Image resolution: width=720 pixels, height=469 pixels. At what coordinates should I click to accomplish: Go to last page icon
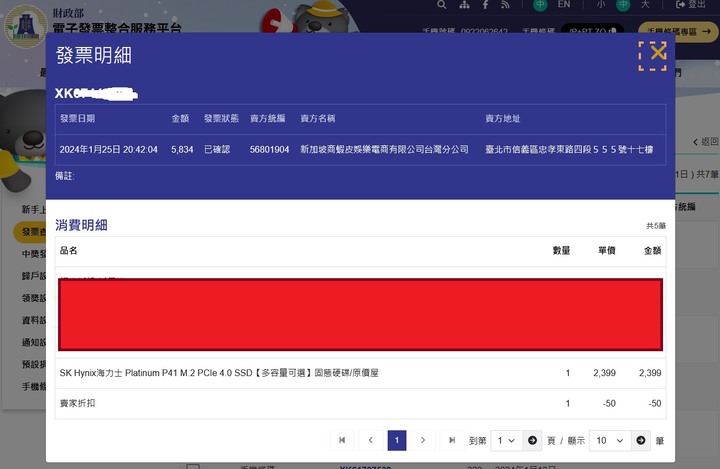click(x=452, y=440)
